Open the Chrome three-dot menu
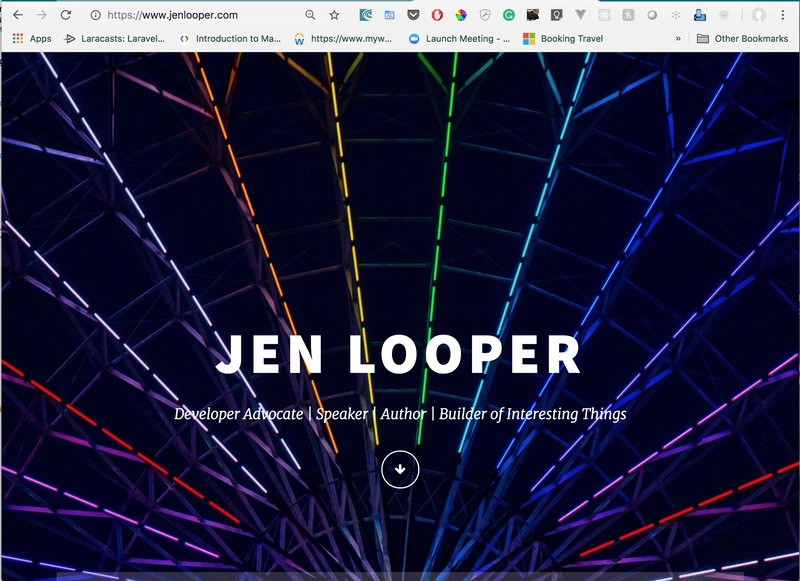 pos(783,15)
